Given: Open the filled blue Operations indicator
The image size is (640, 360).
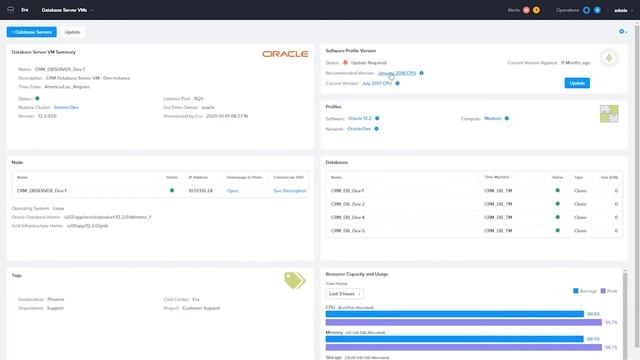Looking at the screenshot, I should 597,10.
